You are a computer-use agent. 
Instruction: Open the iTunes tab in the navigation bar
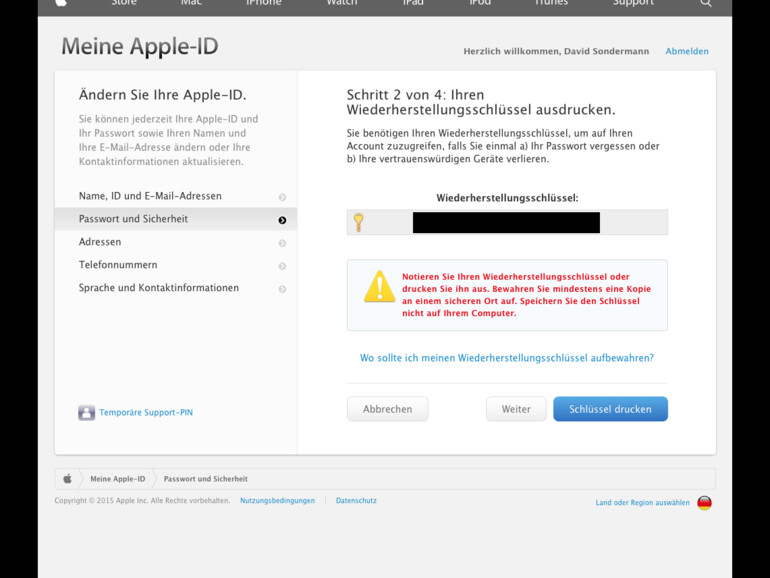[x=551, y=2]
